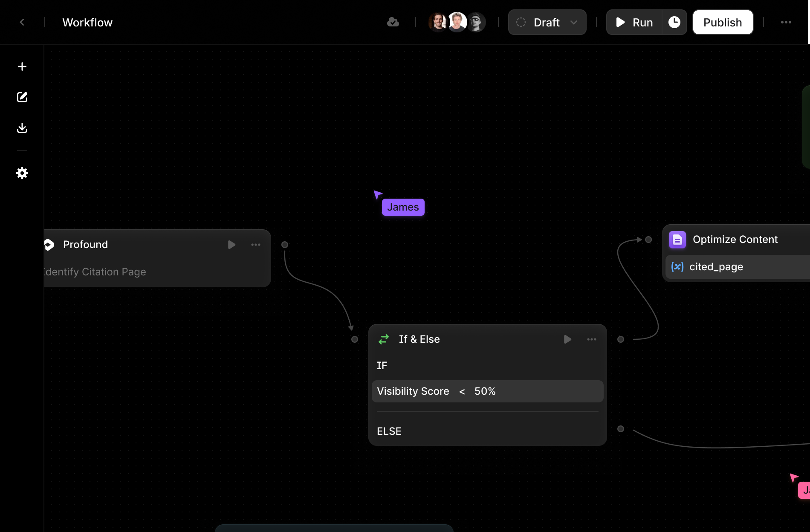Open the Profound node options menu
810x532 pixels.
click(255, 245)
